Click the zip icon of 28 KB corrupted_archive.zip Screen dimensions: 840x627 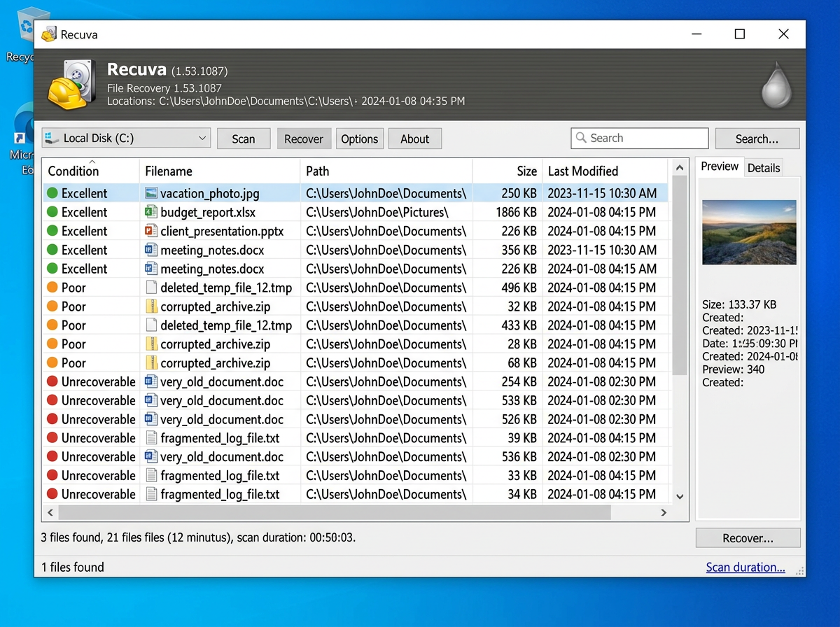coord(150,344)
